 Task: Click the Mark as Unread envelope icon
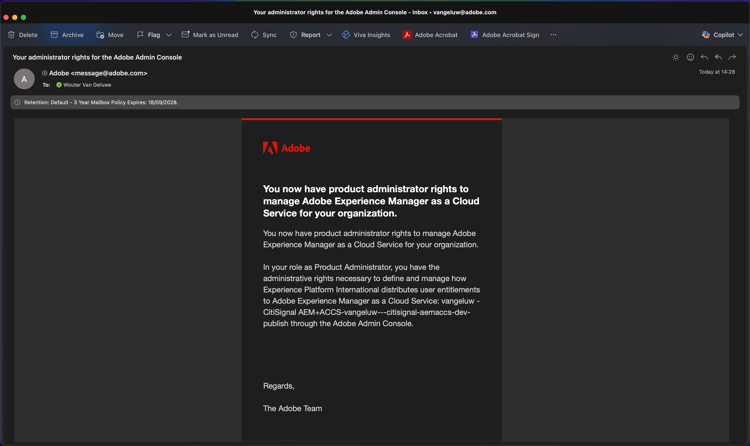(186, 34)
